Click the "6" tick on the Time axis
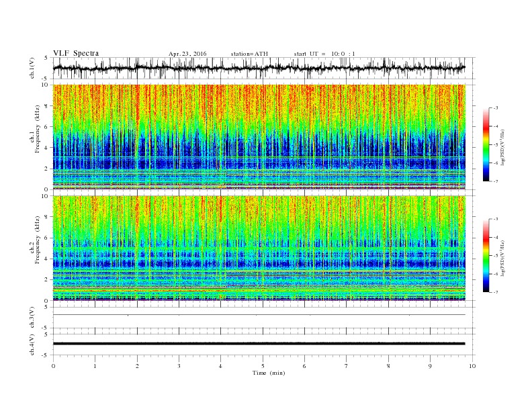Viewport: 532px width, 411px height. coord(304,366)
